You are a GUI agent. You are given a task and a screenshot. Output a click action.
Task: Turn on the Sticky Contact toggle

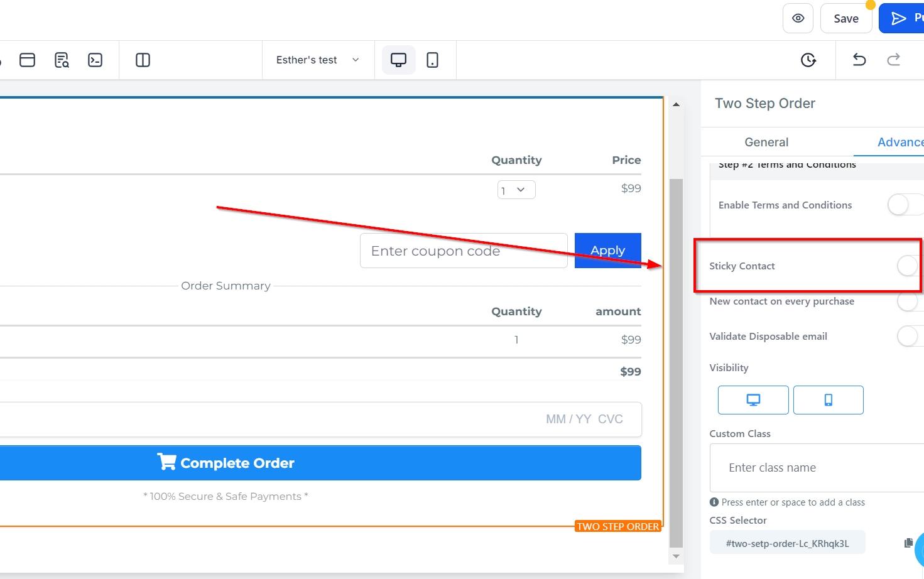pyautogui.click(x=908, y=266)
